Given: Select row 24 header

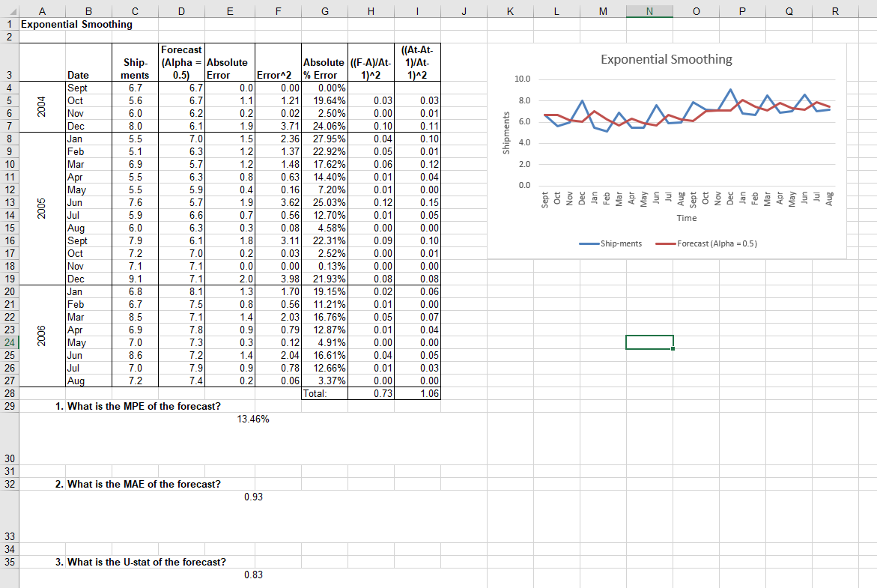Looking at the screenshot, I should 10,342.
